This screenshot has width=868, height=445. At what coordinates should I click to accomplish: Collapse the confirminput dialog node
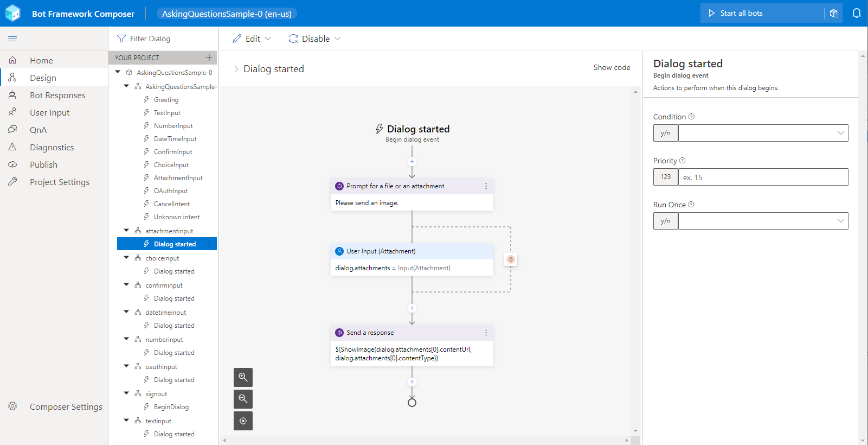click(126, 285)
